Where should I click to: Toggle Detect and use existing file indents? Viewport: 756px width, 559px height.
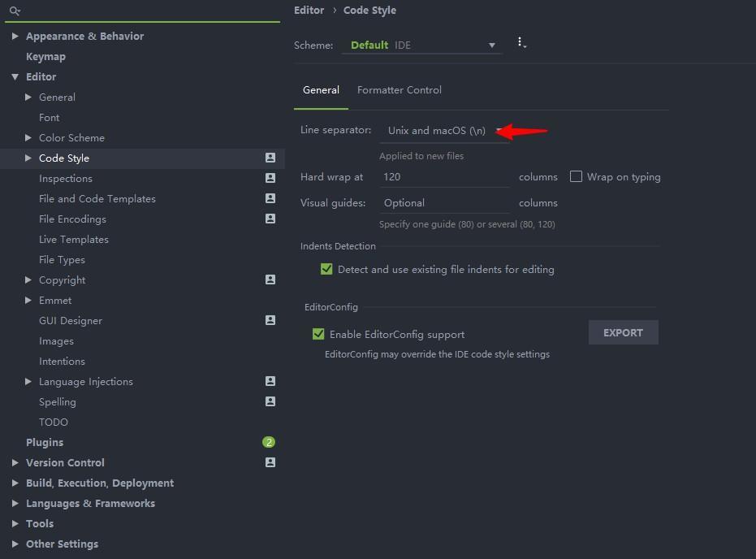326,269
